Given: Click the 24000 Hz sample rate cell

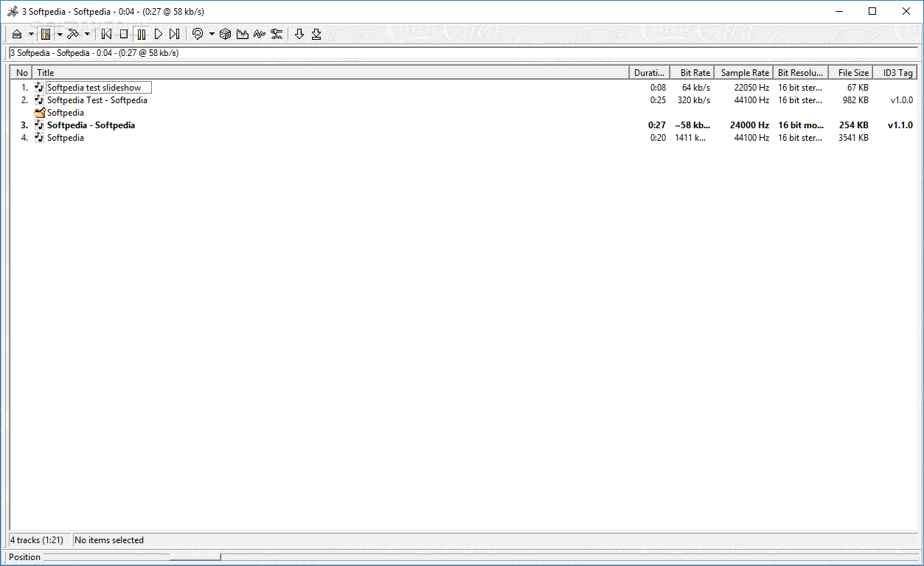Looking at the screenshot, I should [749, 125].
